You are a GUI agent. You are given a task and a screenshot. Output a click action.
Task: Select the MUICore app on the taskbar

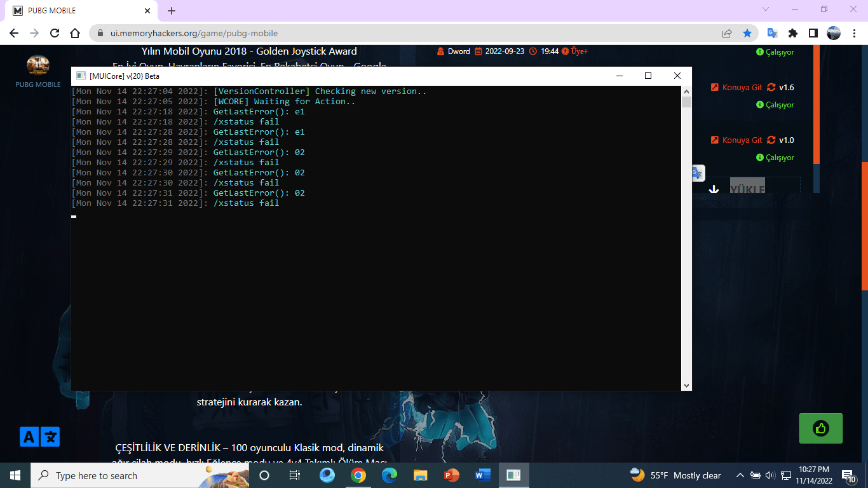[x=513, y=475]
